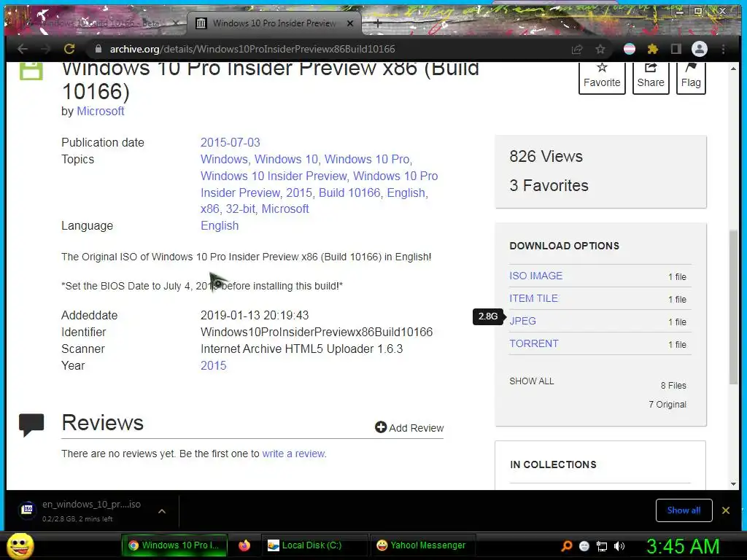The width and height of the screenshot is (747, 560).
Task: Click the green floppy disk software icon
Action: [31, 71]
